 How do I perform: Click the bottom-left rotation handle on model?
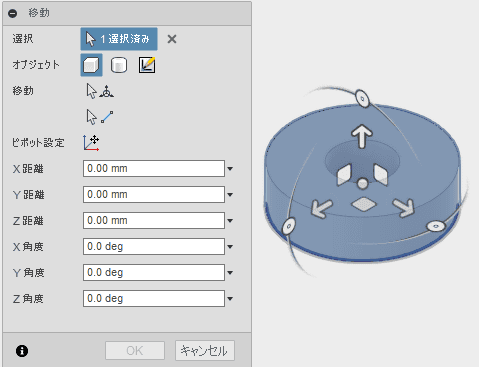[289, 226]
